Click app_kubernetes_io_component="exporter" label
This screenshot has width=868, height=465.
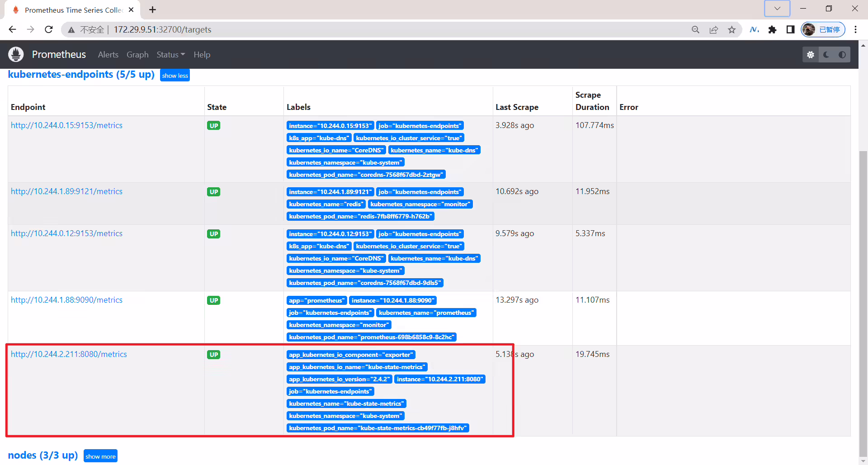(351, 355)
